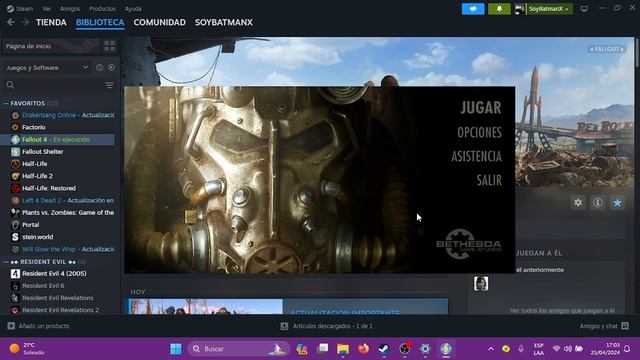Viewport: 640px width, 360px height.
Task: Toggle recent activity clock filter
Action: tap(99, 68)
